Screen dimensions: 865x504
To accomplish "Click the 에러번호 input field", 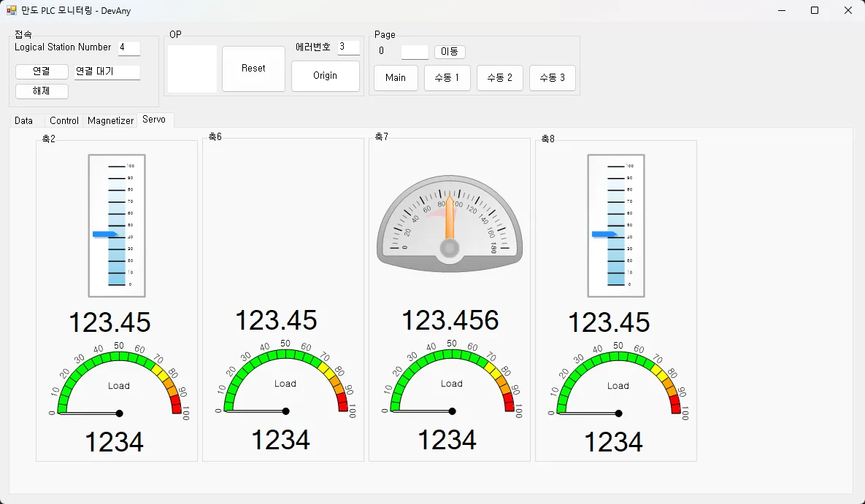I will [349, 47].
